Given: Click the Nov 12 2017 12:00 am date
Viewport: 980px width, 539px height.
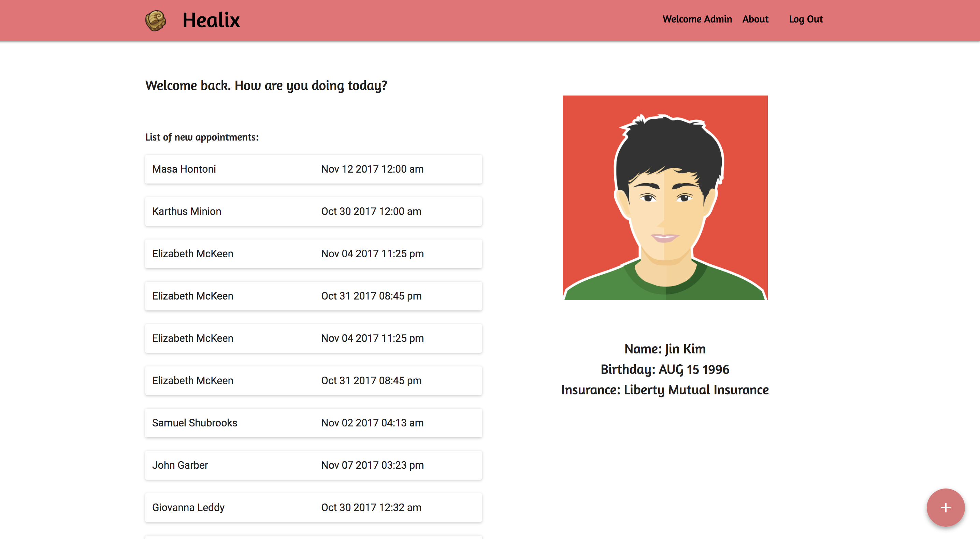Looking at the screenshot, I should (x=372, y=169).
